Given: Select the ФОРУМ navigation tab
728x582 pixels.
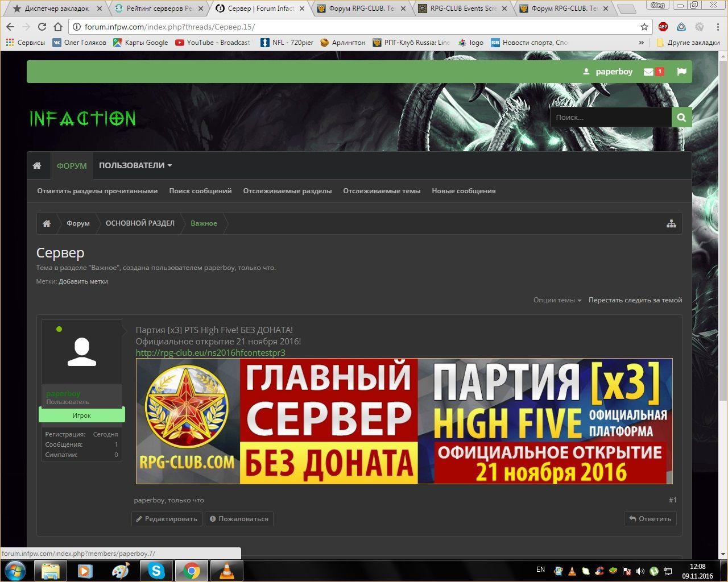Looking at the screenshot, I should click(x=72, y=166).
